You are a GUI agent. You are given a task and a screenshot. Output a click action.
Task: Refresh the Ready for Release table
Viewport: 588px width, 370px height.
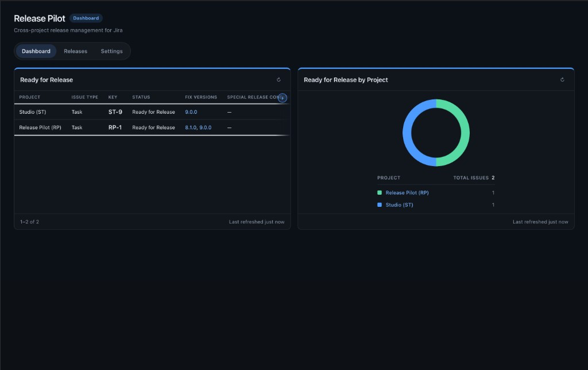pyautogui.click(x=278, y=79)
